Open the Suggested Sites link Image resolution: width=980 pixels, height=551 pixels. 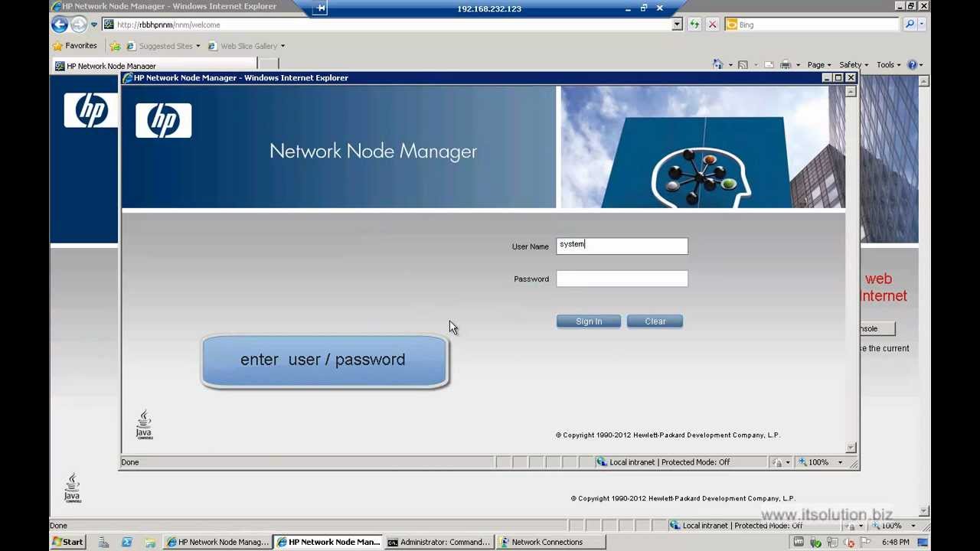164,46
